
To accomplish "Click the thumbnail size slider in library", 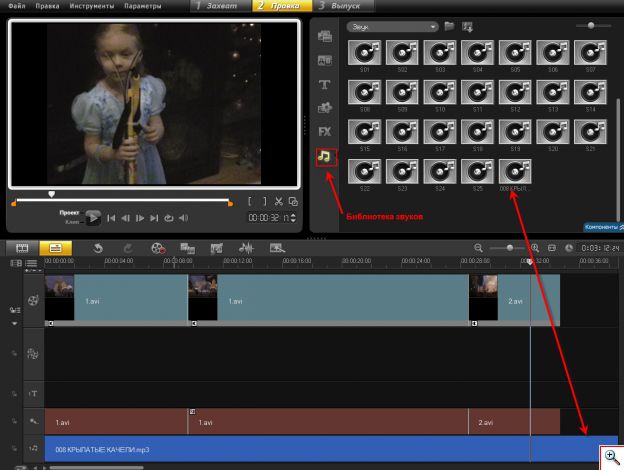I will click(591, 25).
